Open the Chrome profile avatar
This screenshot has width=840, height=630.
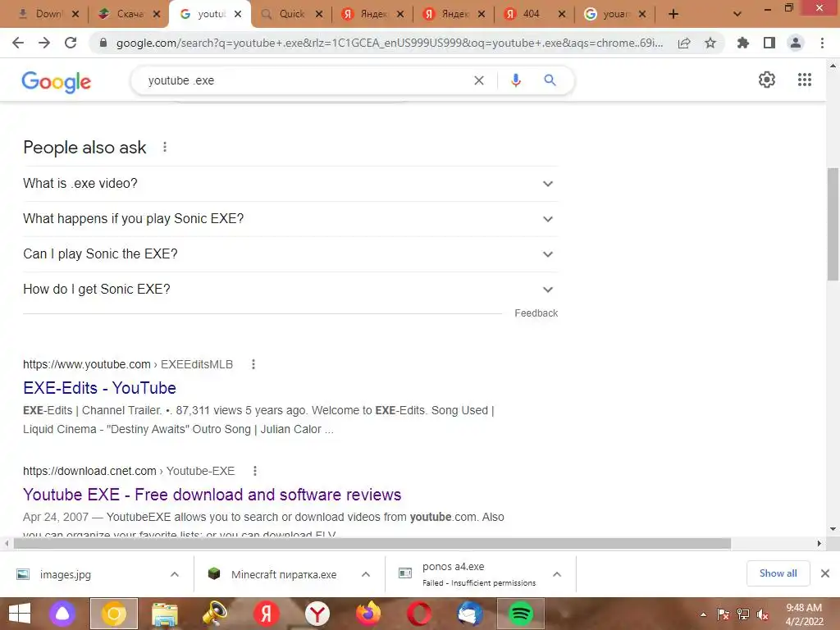click(x=796, y=43)
